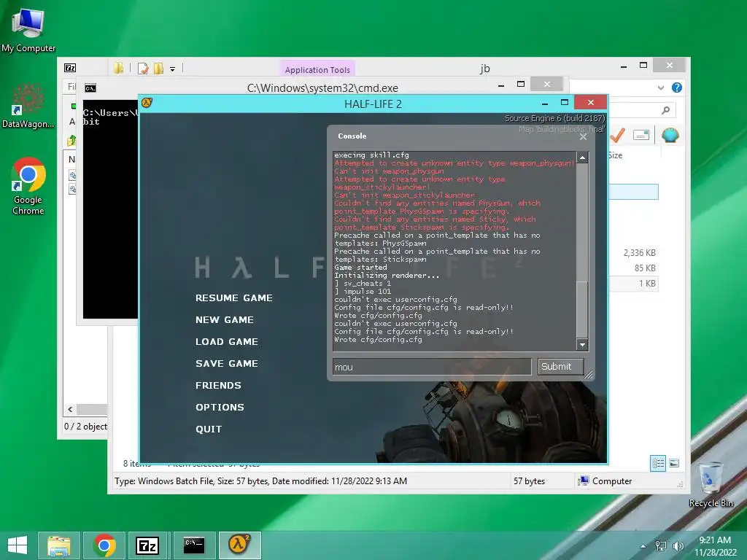The image size is (747, 560).
Task: Expand the Explorer ribbon chevron
Action: [x=661, y=87]
